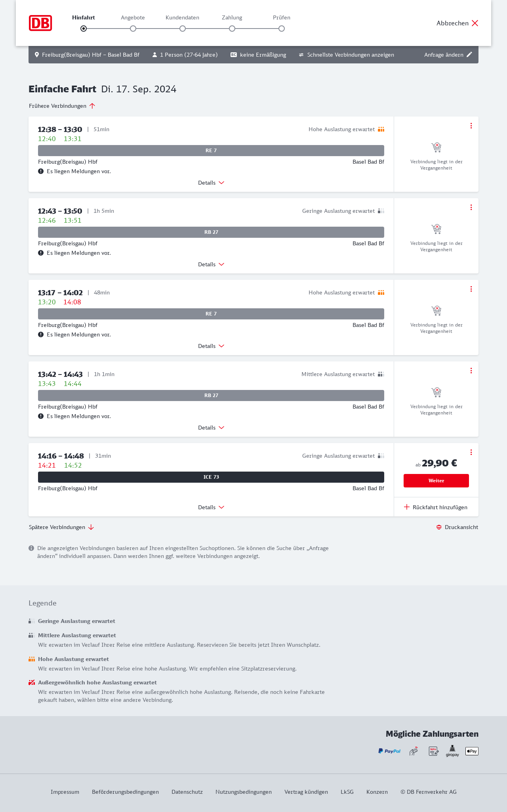The width and height of the screenshot is (507, 812).
Task: Open three-dot menu for ICE 73 connection
Action: [471, 452]
